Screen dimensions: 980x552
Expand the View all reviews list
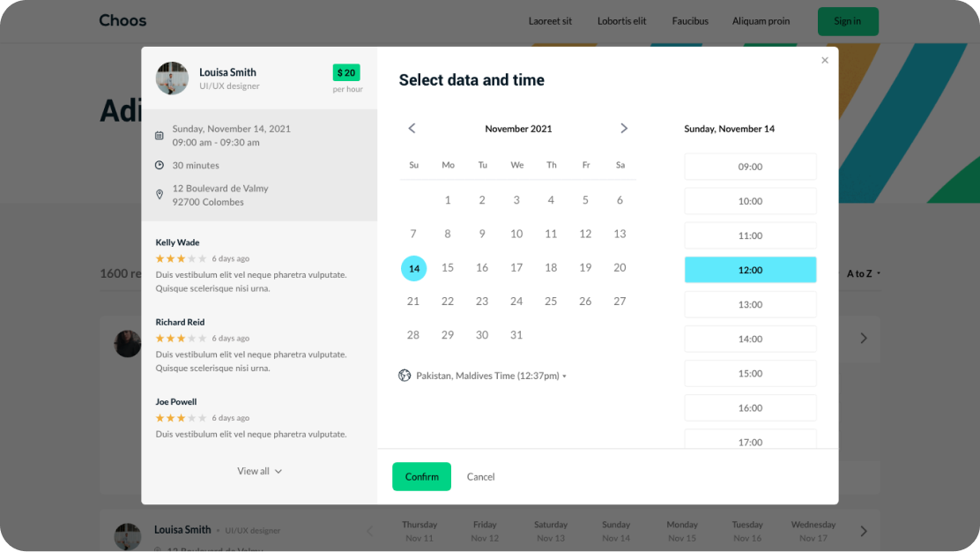(259, 472)
